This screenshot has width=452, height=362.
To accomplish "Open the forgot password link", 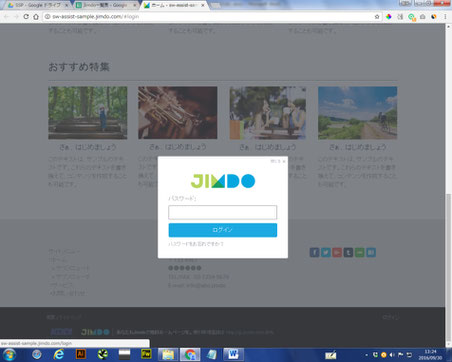I will 196,244.
